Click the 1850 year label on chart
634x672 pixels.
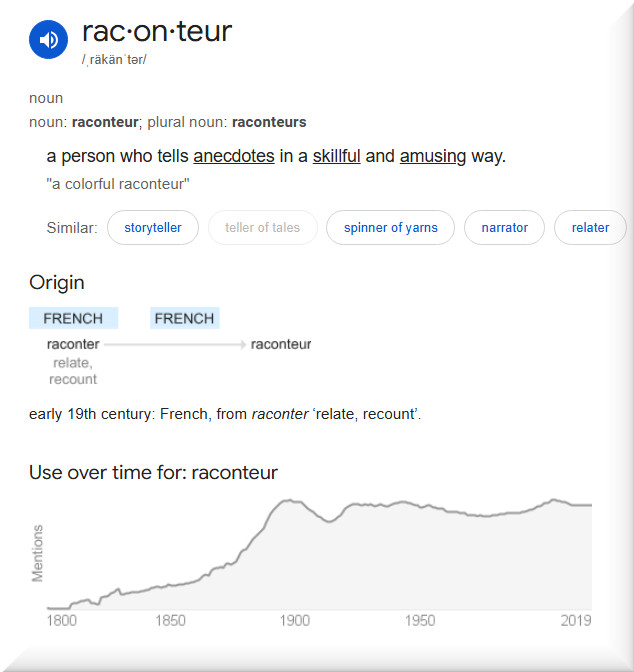171,621
